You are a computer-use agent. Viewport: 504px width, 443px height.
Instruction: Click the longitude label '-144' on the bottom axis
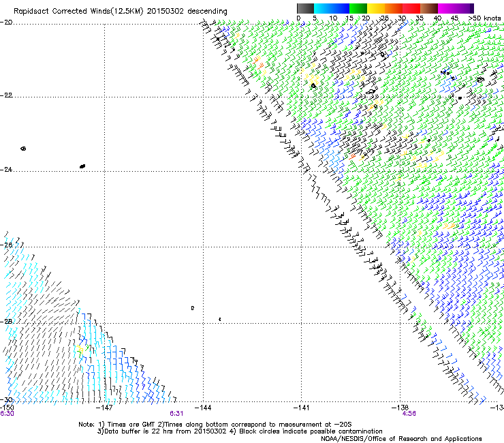pyautogui.click(x=203, y=408)
